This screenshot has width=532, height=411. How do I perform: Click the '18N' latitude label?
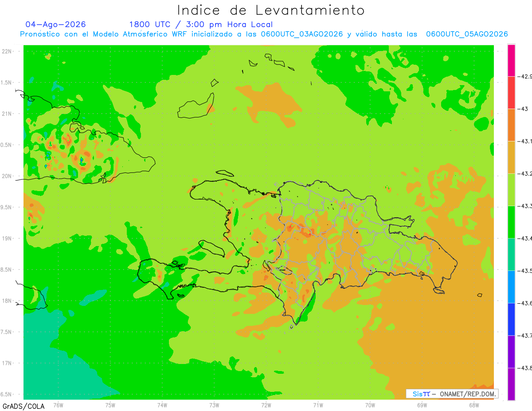coord(7,301)
